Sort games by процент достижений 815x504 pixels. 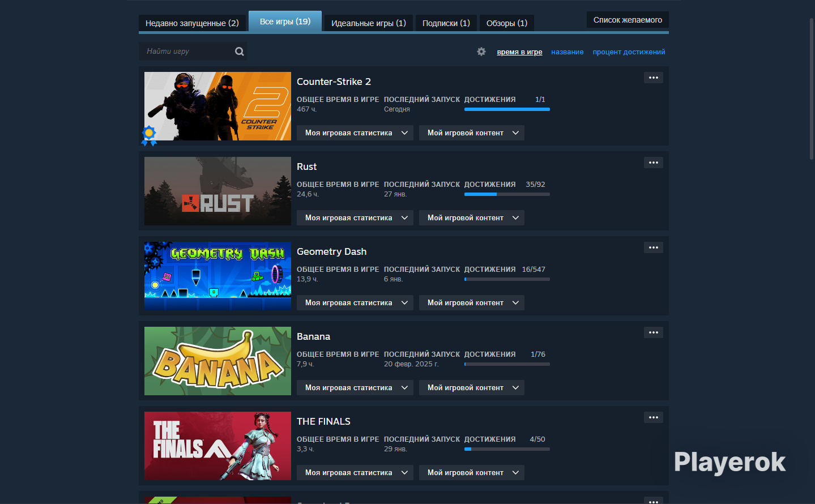629,52
